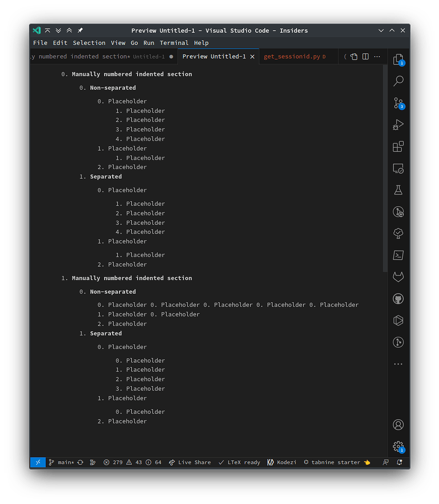Click Live Share in the status bar
The height and width of the screenshot is (504, 439).
coord(190,462)
